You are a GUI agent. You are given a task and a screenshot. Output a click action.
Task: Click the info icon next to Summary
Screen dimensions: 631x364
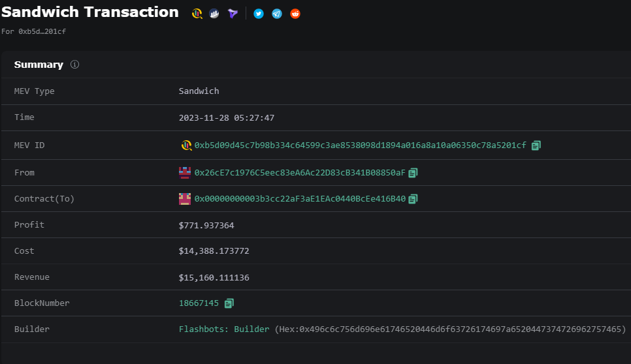click(74, 65)
